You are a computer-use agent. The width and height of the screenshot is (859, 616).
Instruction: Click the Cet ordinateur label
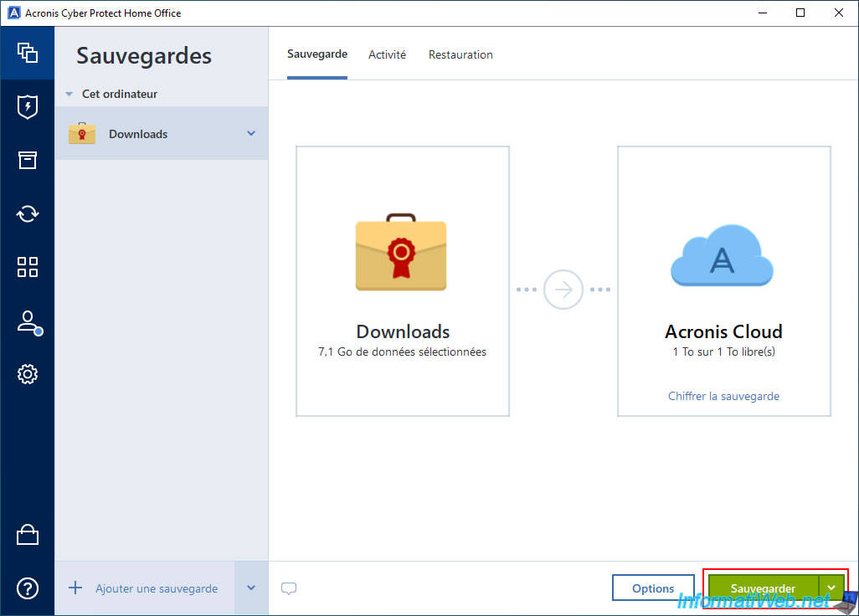click(x=120, y=95)
